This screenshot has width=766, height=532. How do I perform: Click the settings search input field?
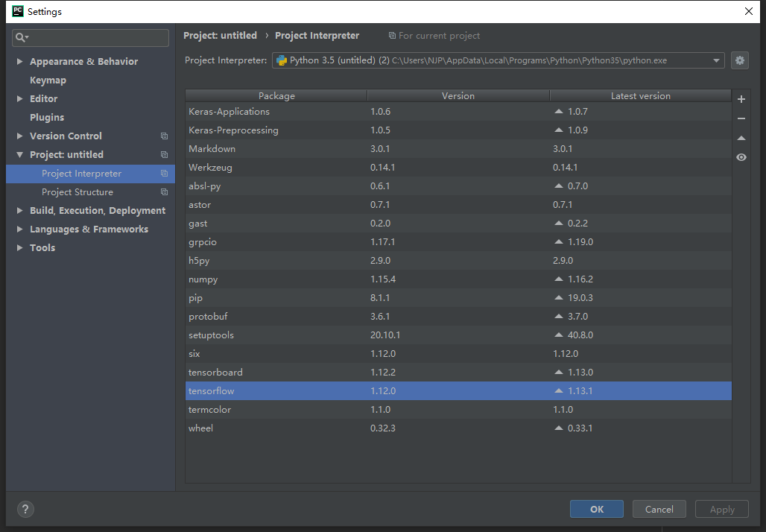(90, 37)
